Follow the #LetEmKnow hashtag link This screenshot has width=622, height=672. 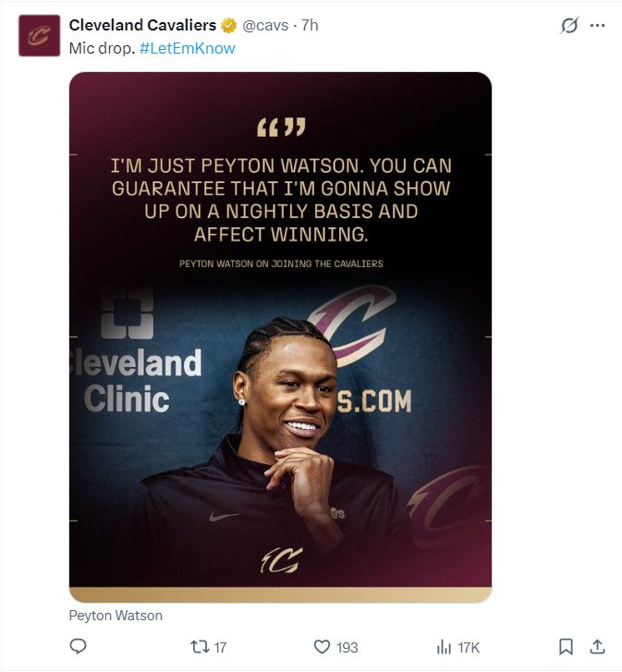point(188,48)
